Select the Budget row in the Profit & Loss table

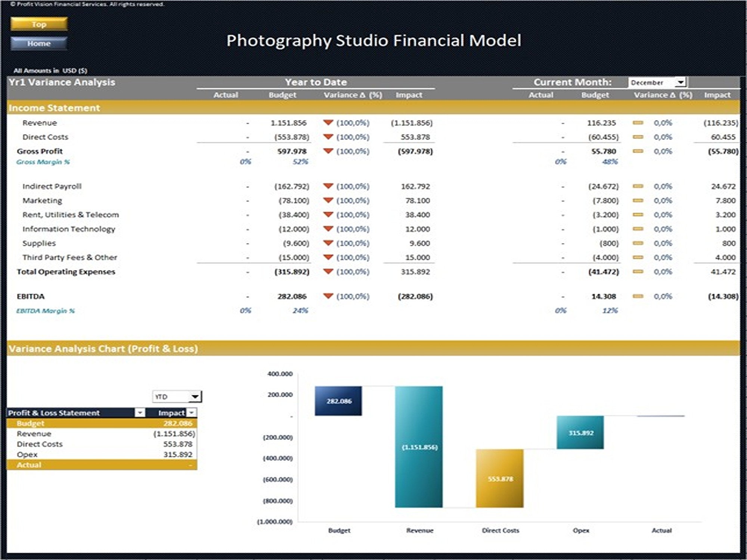point(101,423)
